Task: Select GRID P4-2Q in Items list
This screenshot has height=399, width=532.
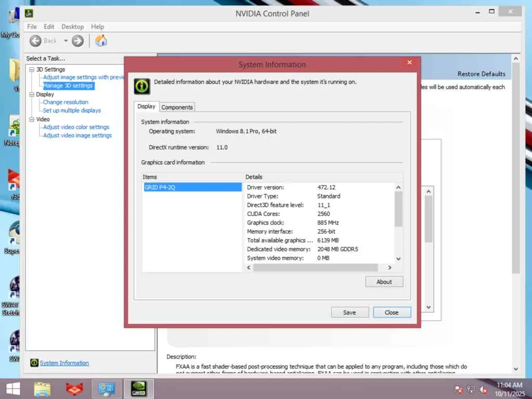Action: coord(193,187)
